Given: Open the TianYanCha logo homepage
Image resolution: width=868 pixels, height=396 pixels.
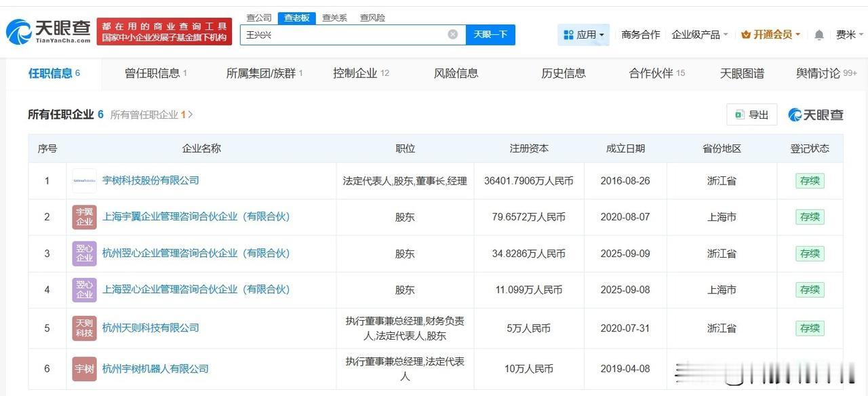Looking at the screenshot, I should pyautogui.click(x=49, y=31).
